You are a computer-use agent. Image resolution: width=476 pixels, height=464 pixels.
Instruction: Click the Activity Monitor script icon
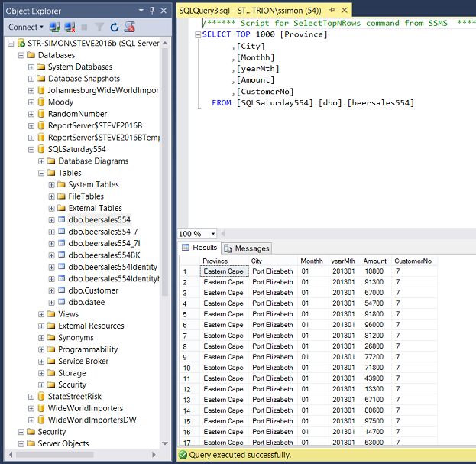(x=129, y=27)
